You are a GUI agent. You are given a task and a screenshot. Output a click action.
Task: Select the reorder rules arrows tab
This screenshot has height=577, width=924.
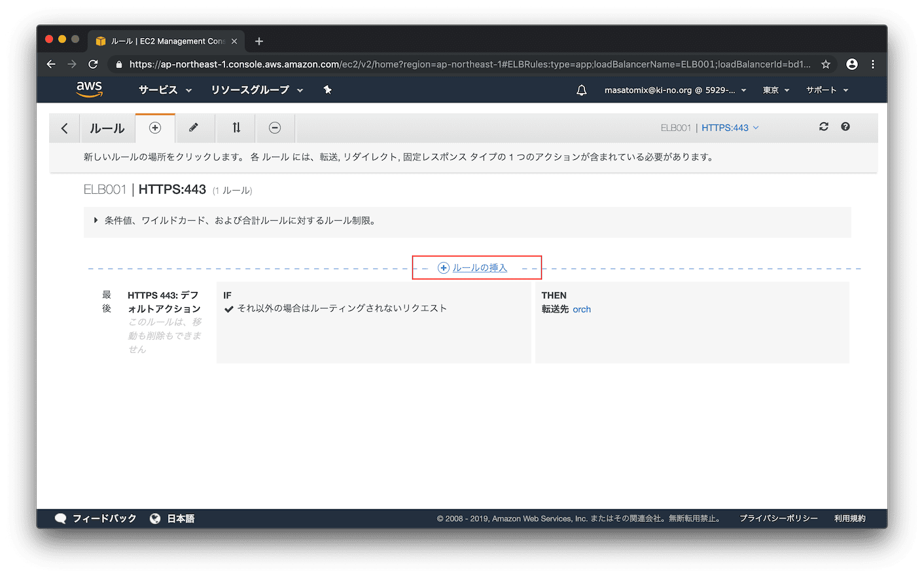tap(236, 128)
